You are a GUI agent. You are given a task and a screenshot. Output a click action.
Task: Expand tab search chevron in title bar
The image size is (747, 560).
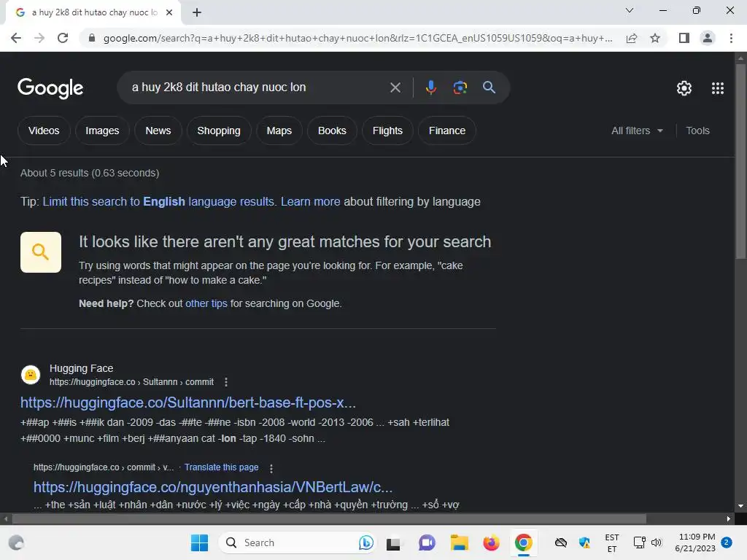pyautogui.click(x=630, y=10)
